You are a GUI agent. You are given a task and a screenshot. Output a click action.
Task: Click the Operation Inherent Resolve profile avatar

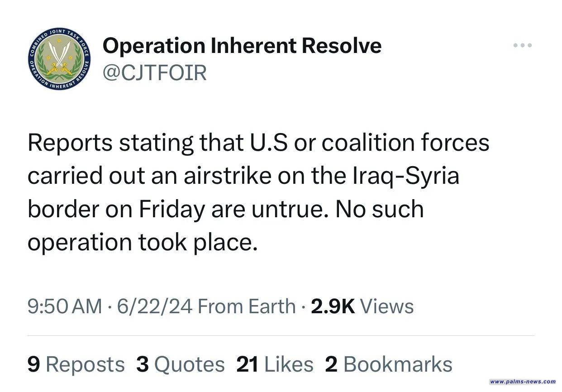57,59
